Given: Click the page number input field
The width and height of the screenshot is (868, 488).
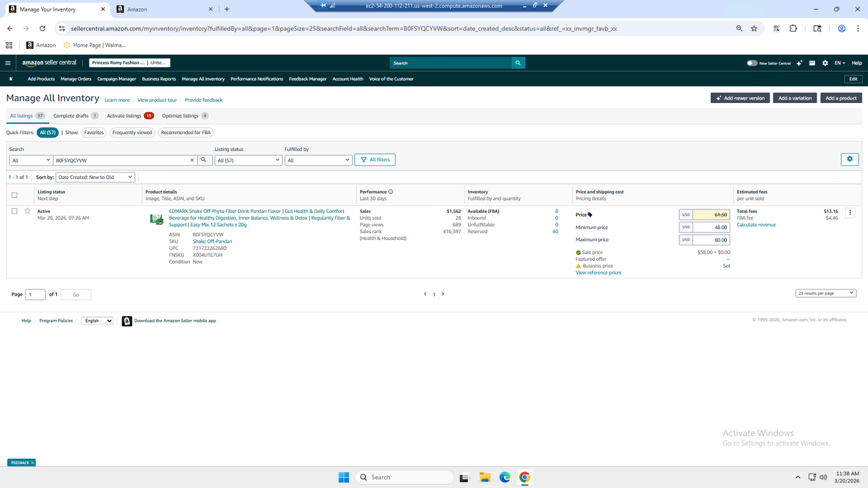Looking at the screenshot, I should coord(35,295).
